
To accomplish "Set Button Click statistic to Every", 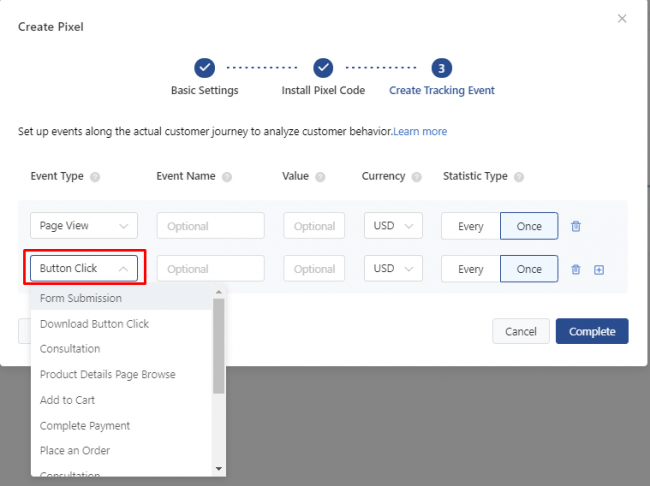I will click(471, 269).
